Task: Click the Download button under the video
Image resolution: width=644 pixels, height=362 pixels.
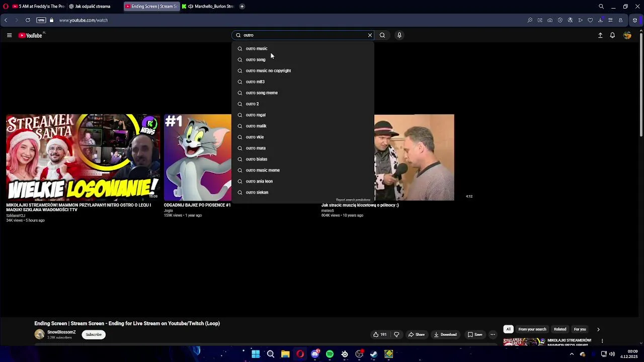Action: click(x=445, y=334)
